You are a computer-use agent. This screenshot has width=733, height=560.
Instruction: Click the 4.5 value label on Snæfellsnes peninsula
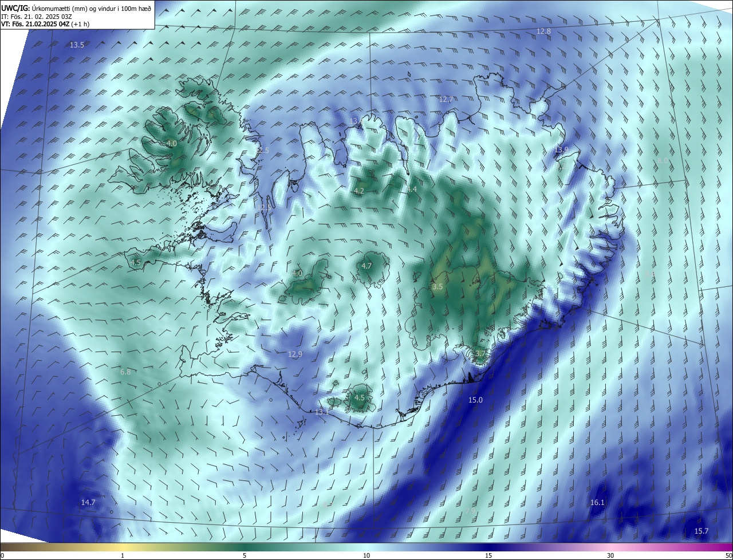(x=136, y=262)
